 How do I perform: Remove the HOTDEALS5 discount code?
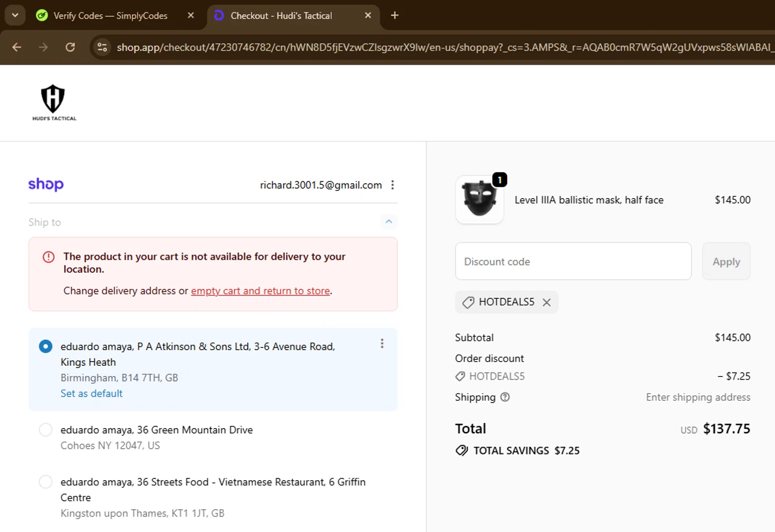(547, 302)
